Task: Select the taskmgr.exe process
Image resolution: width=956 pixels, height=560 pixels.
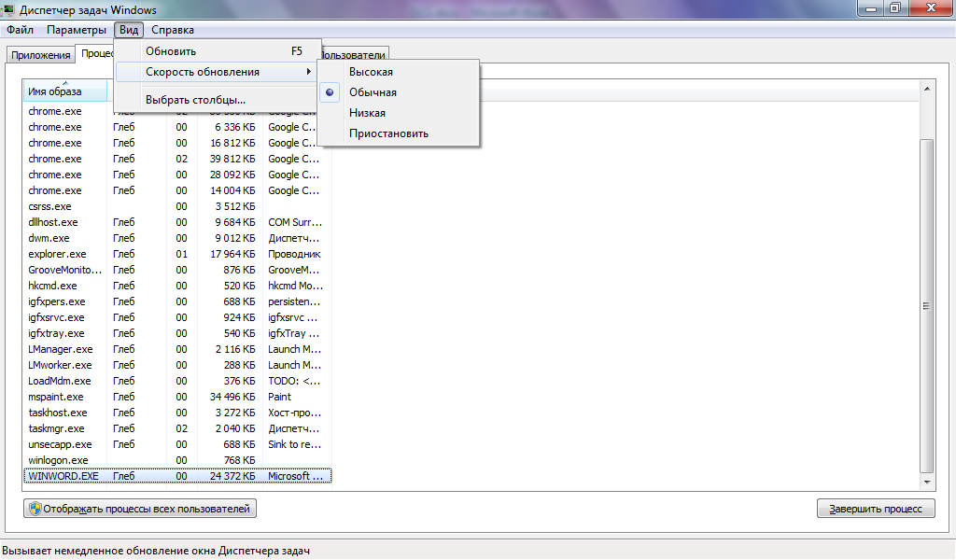Action: coord(177,428)
